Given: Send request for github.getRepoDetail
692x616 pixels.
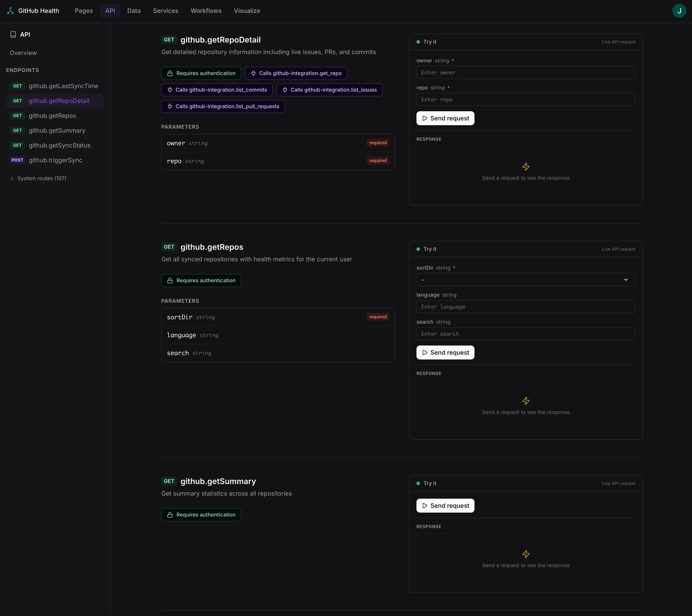Looking at the screenshot, I should [445, 118].
